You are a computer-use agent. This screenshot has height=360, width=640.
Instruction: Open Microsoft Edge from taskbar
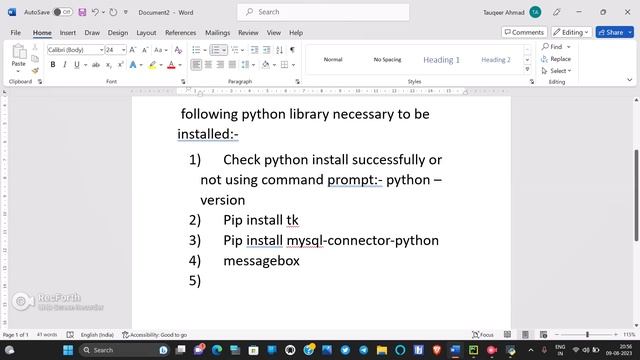(217, 350)
